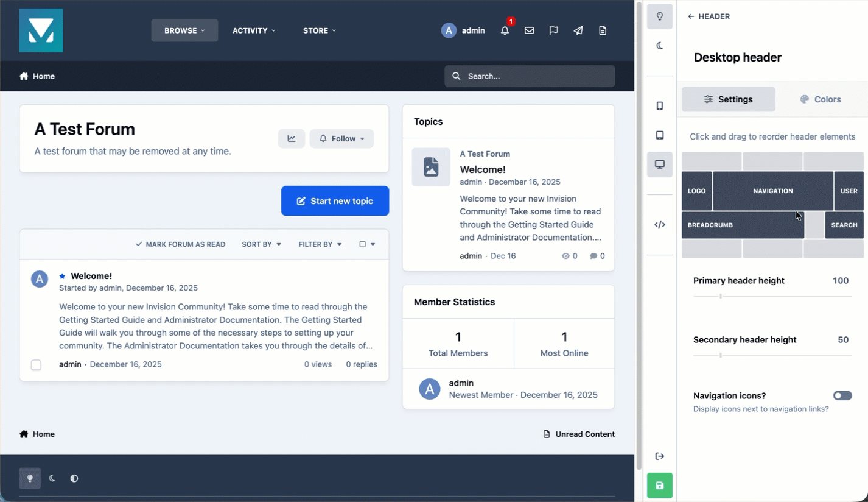Open the Welcome! topic in list
The width and height of the screenshot is (868, 502).
pyautogui.click(x=91, y=276)
